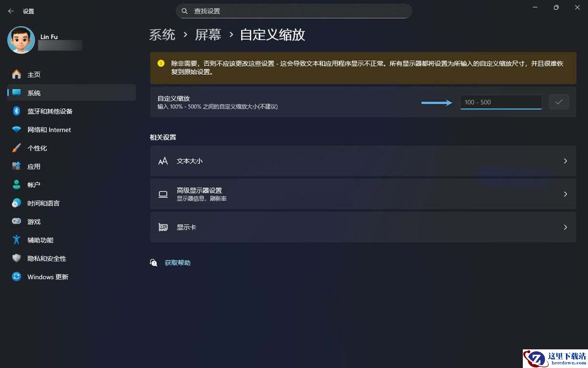
Task: Click the Bluetooth icon in sidebar
Action: 17,111
